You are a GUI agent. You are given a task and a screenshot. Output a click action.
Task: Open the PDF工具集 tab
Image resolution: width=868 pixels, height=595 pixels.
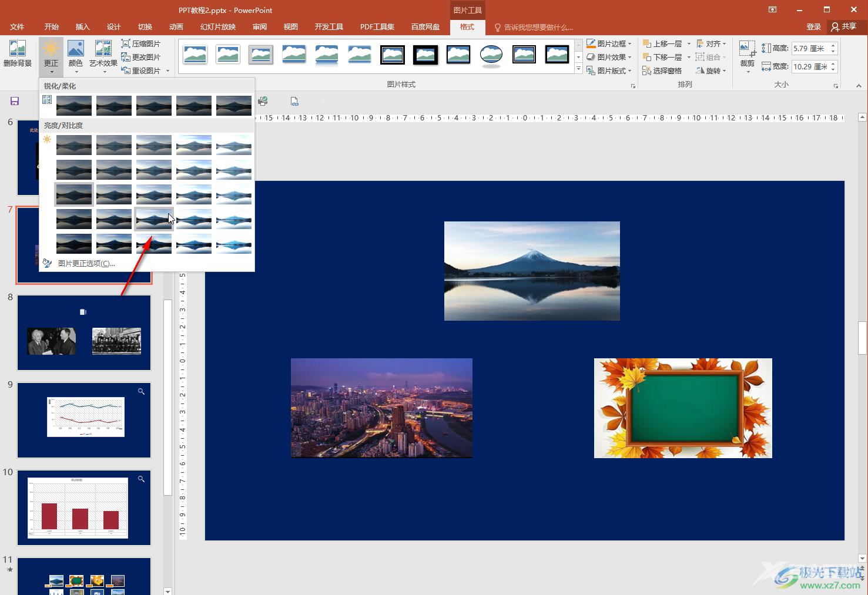pyautogui.click(x=377, y=27)
